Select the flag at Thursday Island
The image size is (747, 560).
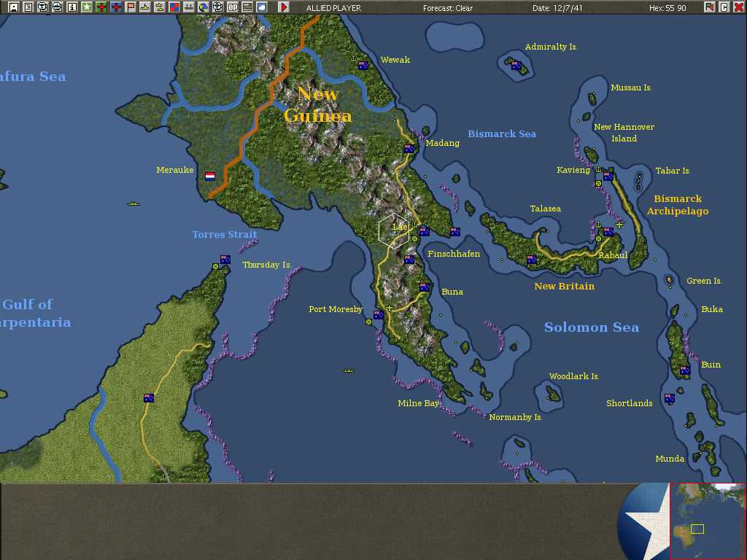(225, 260)
